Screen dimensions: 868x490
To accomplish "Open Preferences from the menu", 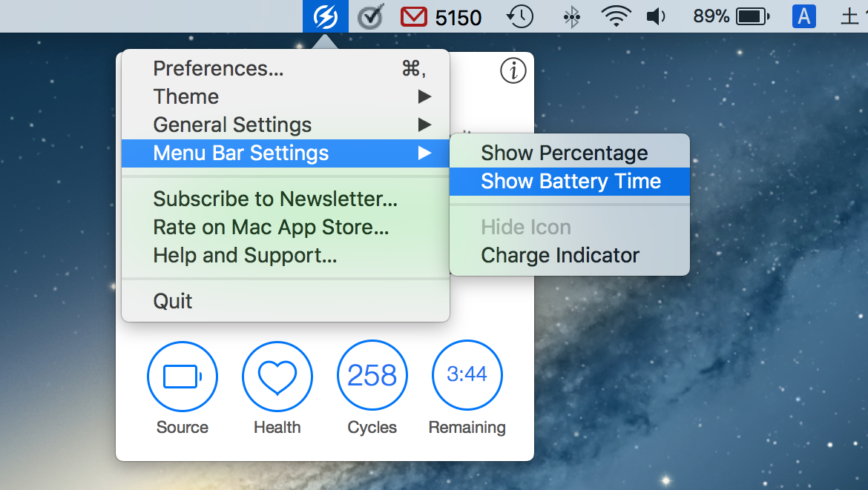I will click(x=218, y=69).
